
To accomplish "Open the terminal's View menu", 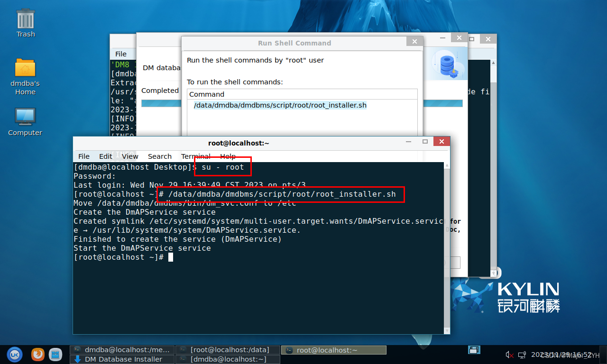I will [x=130, y=156].
